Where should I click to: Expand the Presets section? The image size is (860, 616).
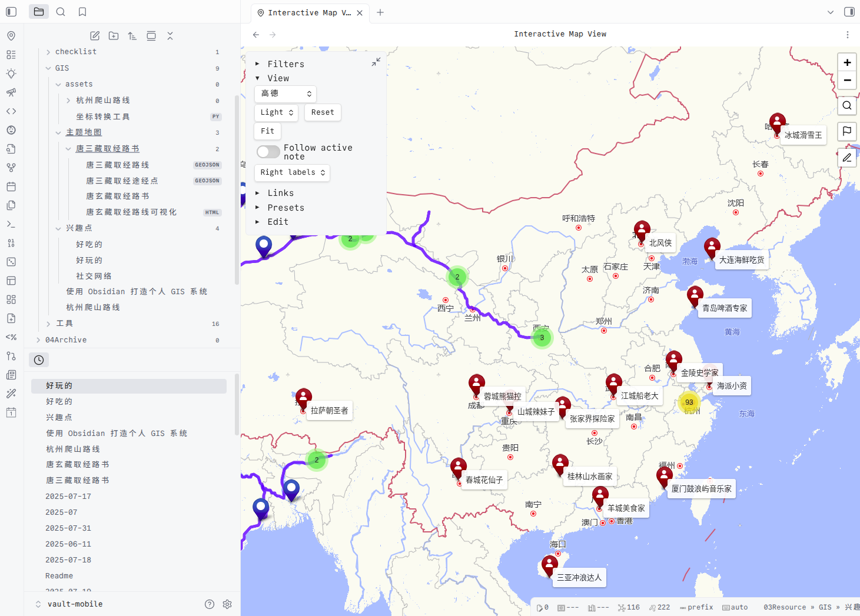click(285, 208)
